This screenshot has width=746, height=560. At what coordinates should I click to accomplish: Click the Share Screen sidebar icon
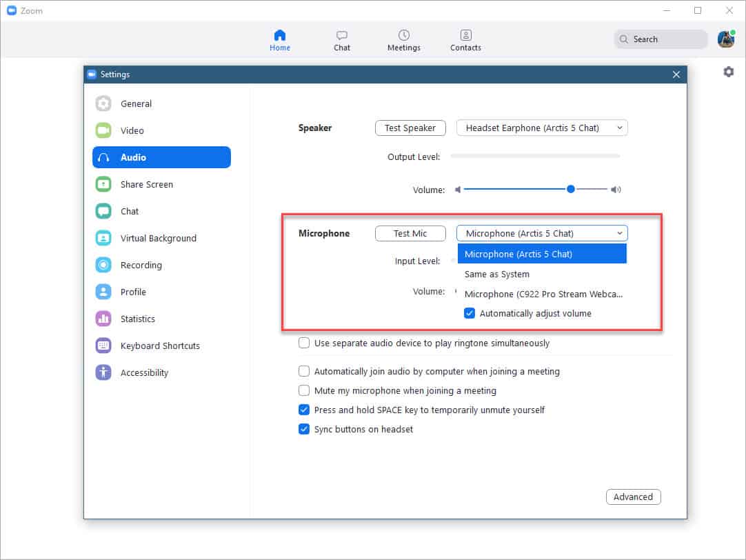point(103,184)
